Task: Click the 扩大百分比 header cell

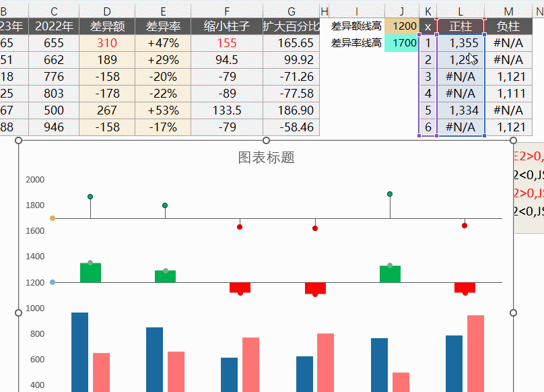Action: click(291, 26)
